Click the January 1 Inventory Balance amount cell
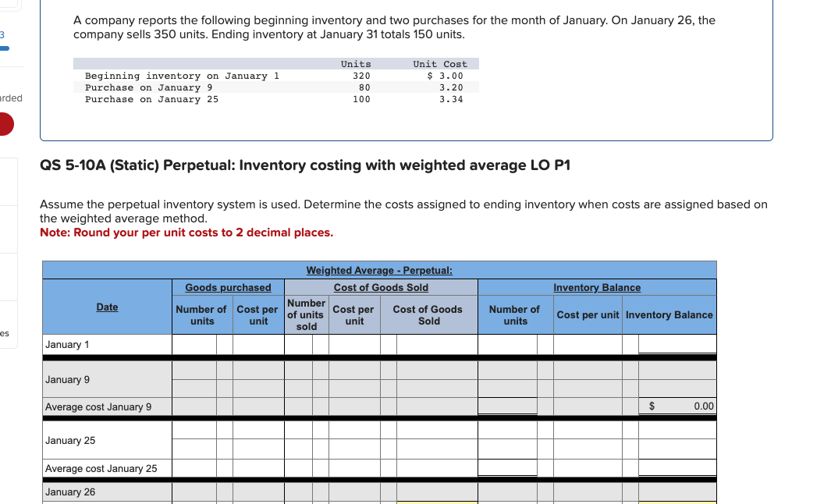Image resolution: width=831 pixels, height=504 pixels. [677, 343]
